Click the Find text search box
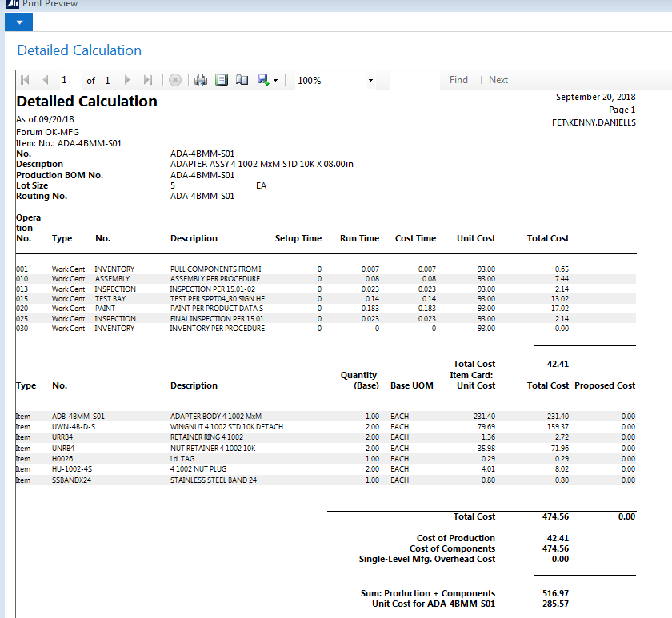672x618 pixels. 414,80
